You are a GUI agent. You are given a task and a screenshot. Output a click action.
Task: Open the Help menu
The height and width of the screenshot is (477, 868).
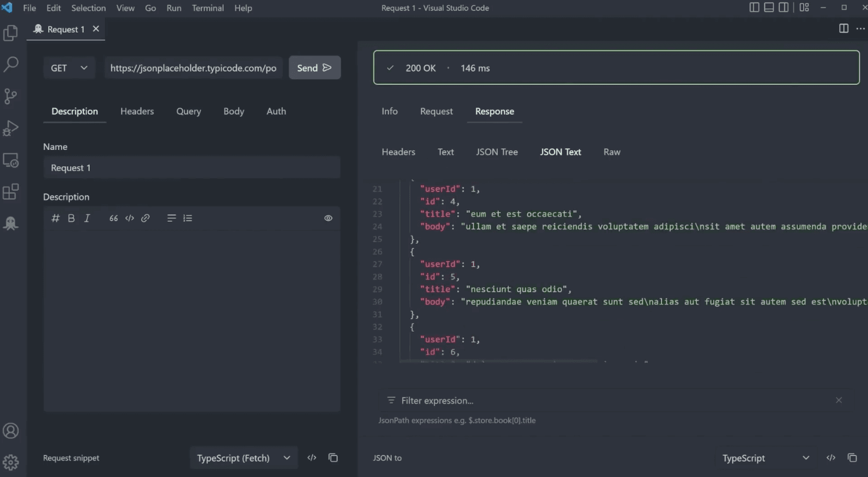pyautogui.click(x=243, y=8)
